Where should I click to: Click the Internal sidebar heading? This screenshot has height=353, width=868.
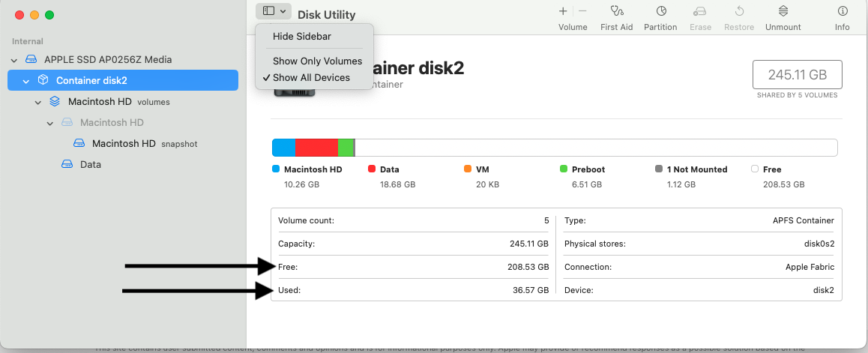pos(28,41)
